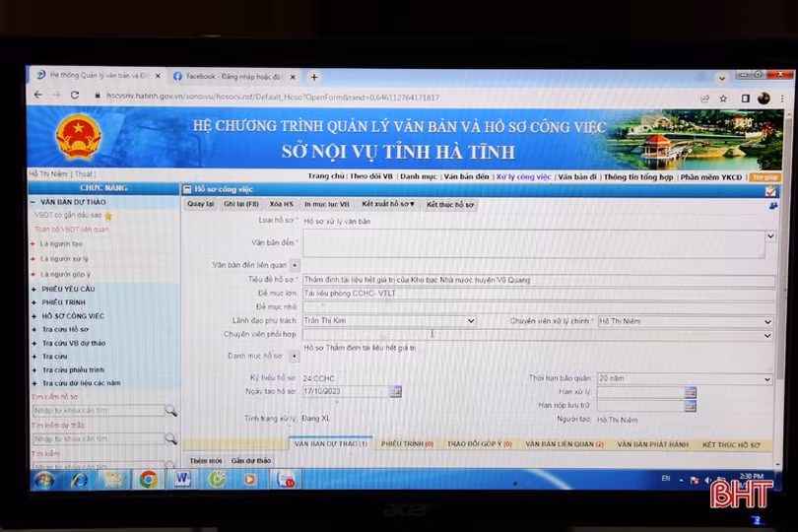This screenshot has height=532, width=798.
Task: Open Windows Start button
Action: pos(44,480)
